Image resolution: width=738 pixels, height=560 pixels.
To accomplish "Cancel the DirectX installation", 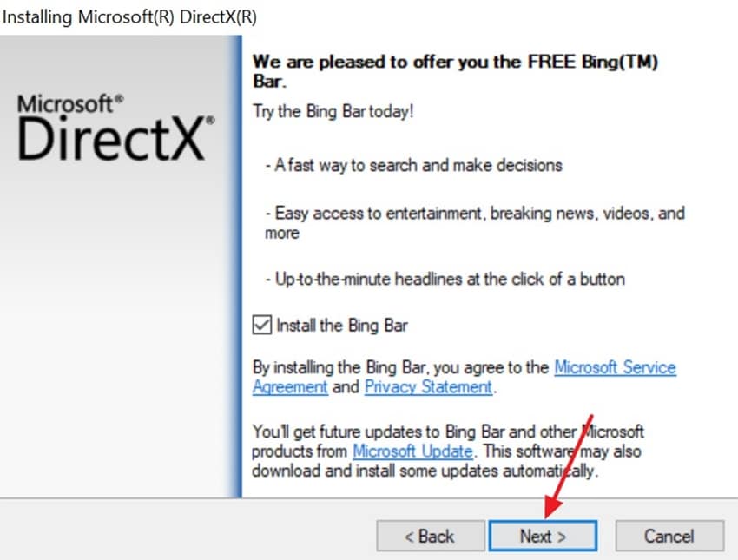I will tap(669, 536).
